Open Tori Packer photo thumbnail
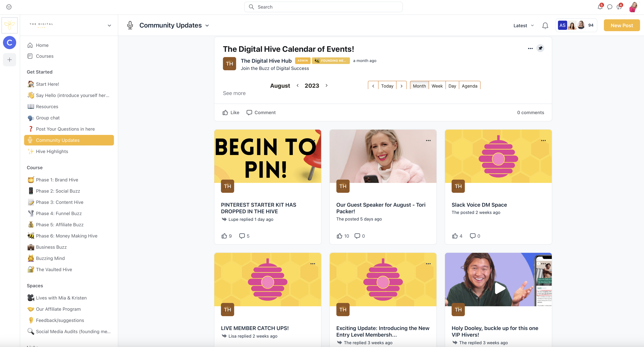The width and height of the screenshot is (644, 347). (x=383, y=156)
